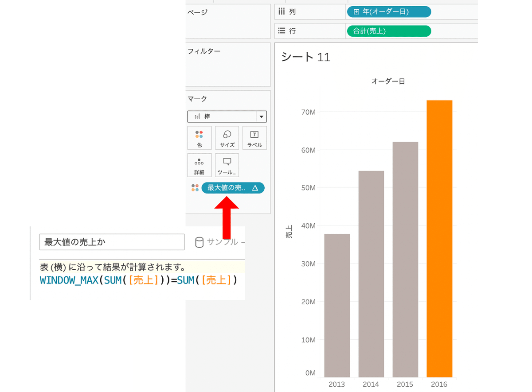Viewport: 532px width, 392px height.
Task: Click the 行 (Rows) shelf label
Action: point(293,31)
